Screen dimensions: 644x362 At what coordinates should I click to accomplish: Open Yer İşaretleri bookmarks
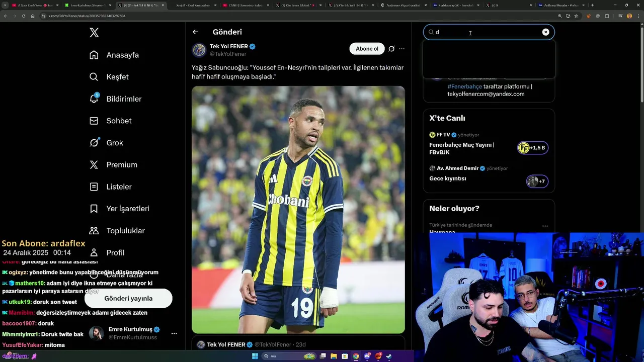pyautogui.click(x=119, y=209)
